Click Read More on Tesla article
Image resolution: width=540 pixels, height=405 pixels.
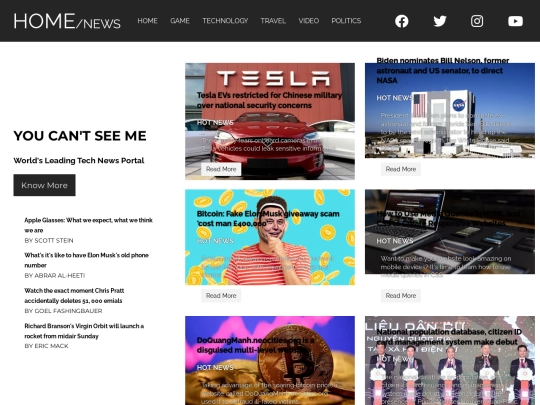221,169
